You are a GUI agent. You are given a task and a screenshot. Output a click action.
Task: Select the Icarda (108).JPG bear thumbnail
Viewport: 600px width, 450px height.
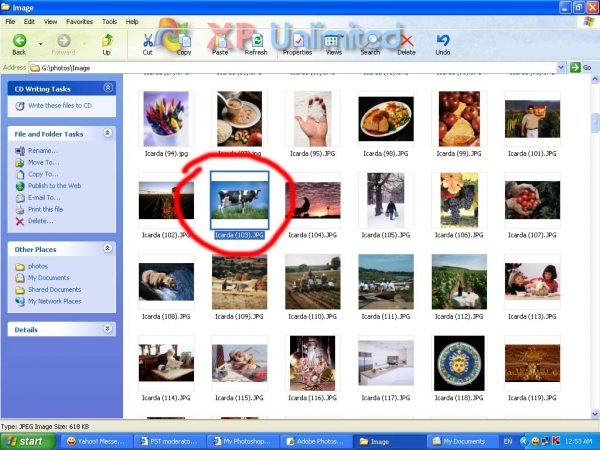click(166, 282)
